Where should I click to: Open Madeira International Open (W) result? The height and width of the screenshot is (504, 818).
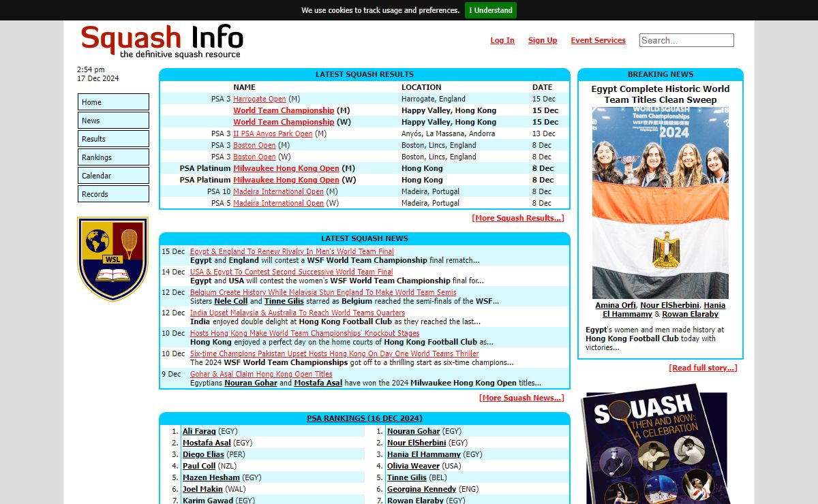278,203
